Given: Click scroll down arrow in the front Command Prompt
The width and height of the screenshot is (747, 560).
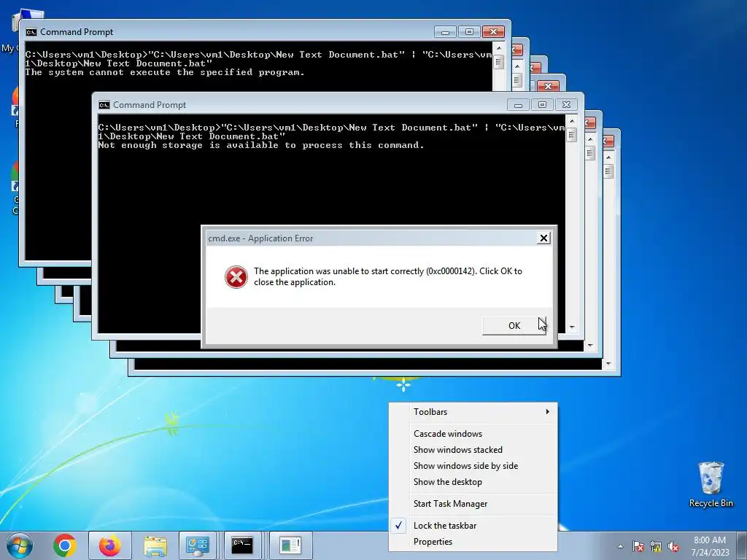Looking at the screenshot, I should (572, 327).
